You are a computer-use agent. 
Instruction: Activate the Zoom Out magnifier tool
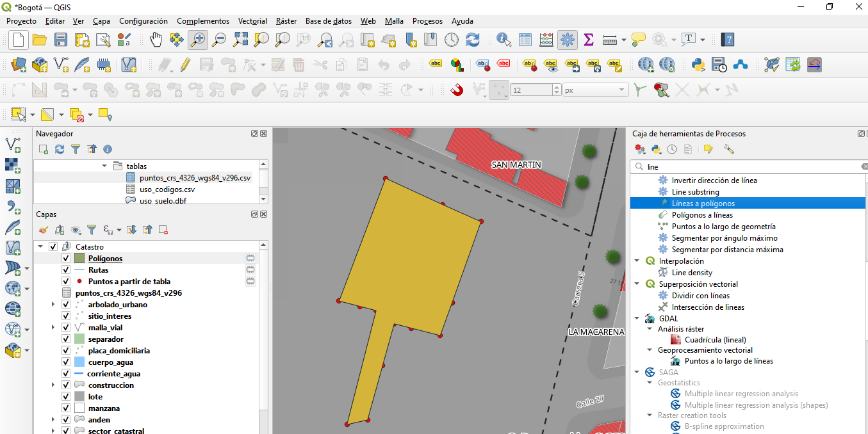[x=219, y=40]
